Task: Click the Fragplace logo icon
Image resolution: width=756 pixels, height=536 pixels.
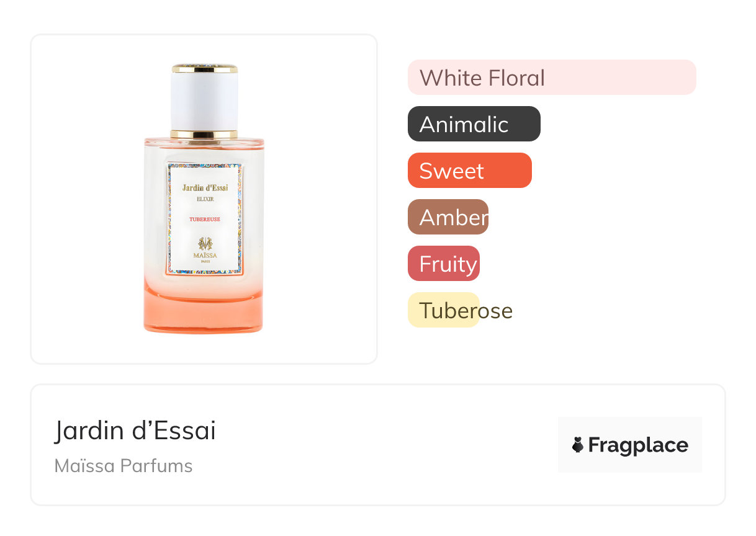Action: tap(578, 445)
